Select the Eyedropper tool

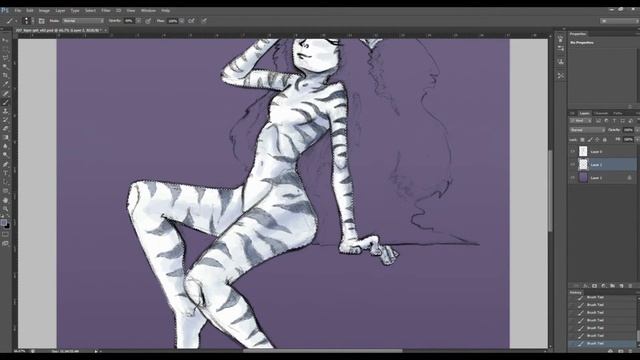coord(5,84)
